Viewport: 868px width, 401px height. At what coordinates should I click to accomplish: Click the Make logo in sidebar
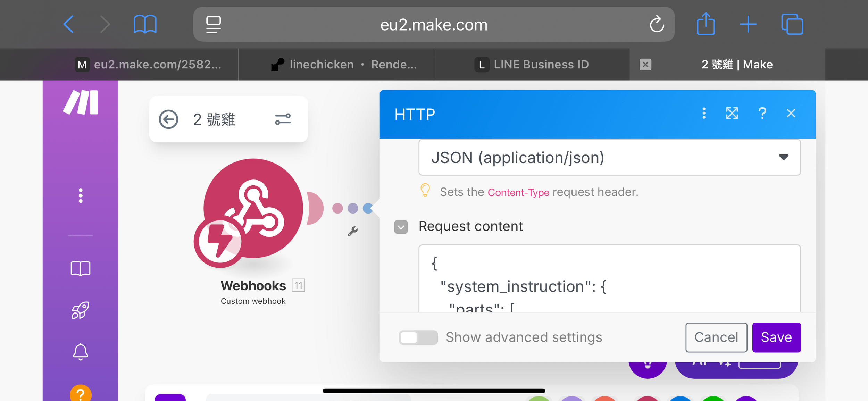(81, 102)
